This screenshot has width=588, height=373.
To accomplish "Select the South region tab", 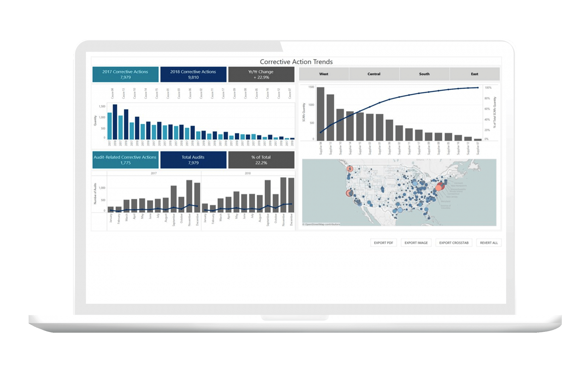I will pyautogui.click(x=424, y=74).
